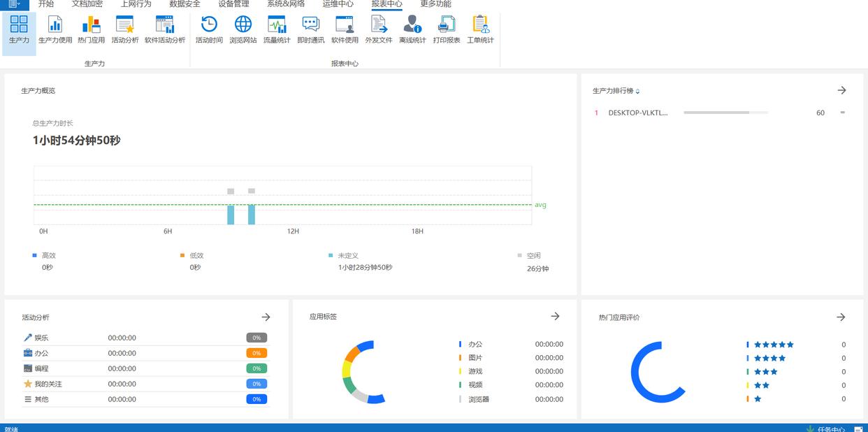Click the 热门应用 ribbon icon
Viewport: 868px width, 432px height.
click(x=91, y=29)
